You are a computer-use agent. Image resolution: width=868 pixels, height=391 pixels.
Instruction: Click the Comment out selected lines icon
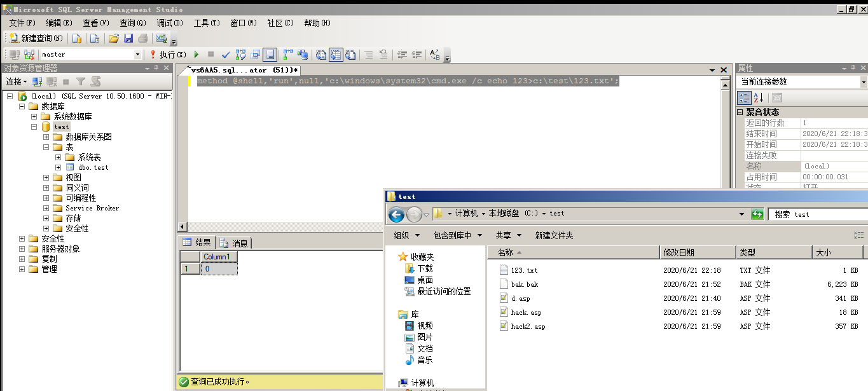tap(369, 55)
